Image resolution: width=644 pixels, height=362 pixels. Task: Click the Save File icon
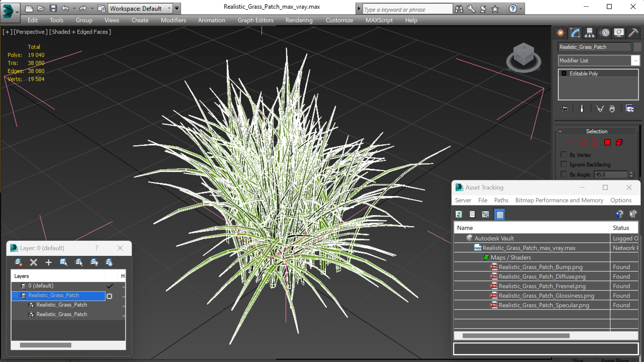pos(53,8)
